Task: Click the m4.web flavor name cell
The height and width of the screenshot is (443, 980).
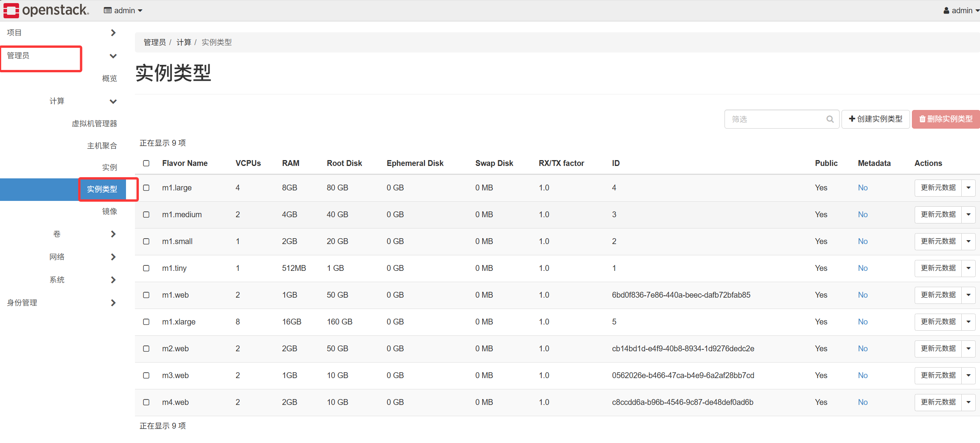Action: (x=175, y=402)
